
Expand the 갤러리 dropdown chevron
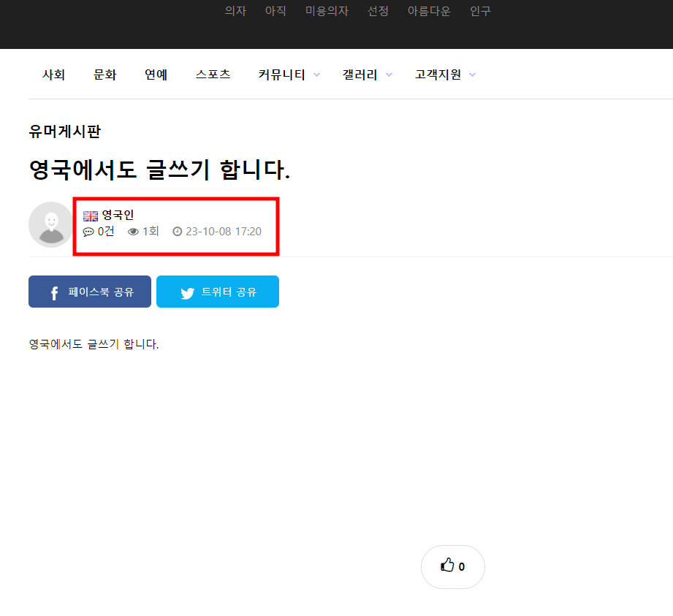389,75
